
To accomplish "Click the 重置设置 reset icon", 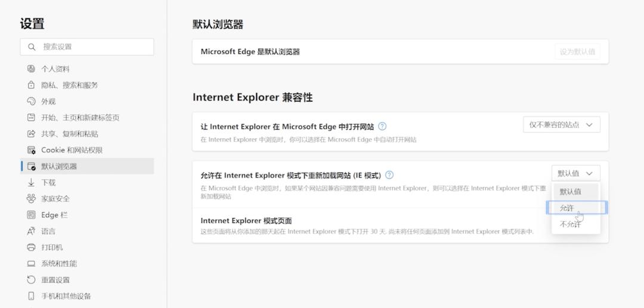I will pyautogui.click(x=31, y=279).
